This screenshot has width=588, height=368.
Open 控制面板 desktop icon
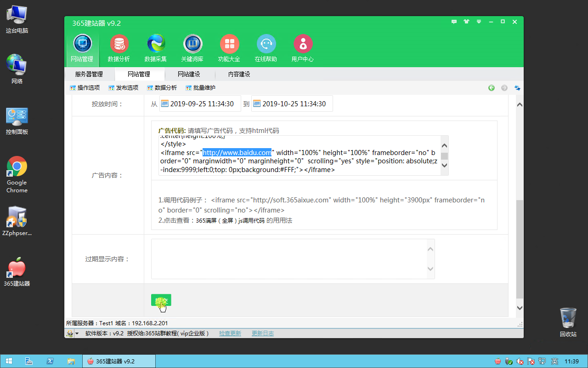pos(17,121)
